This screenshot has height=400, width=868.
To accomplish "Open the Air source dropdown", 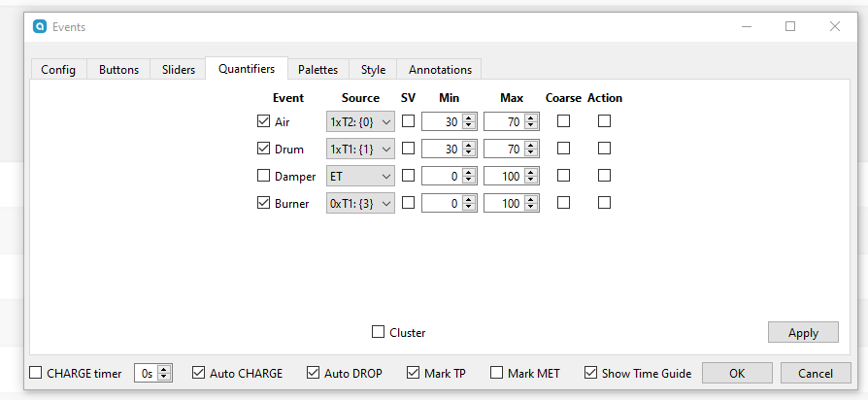I will click(360, 121).
